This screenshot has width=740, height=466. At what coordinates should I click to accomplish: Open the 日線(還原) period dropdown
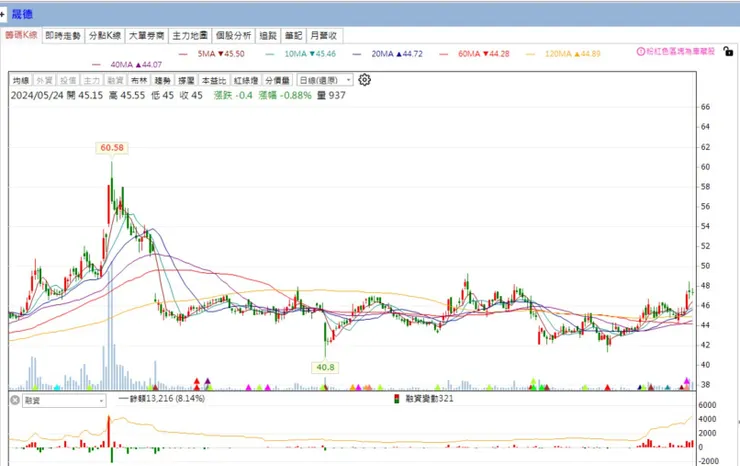pyautogui.click(x=325, y=80)
